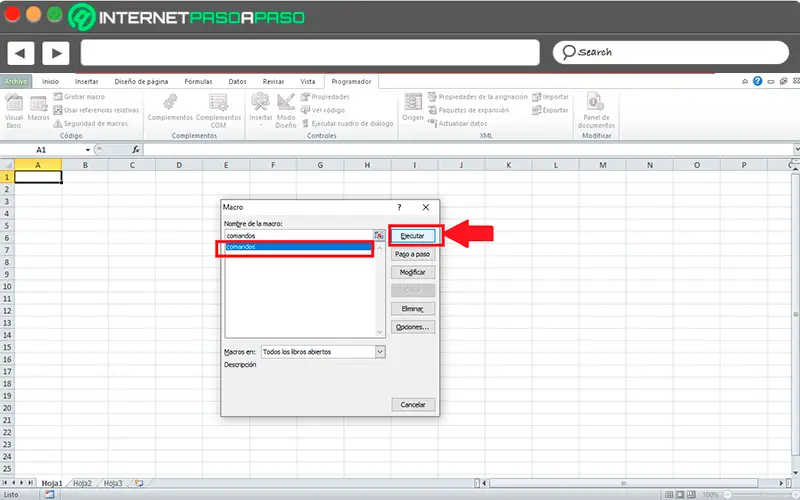This screenshot has width=800, height=500.
Task: Click Ver código icon
Action: pyautogui.click(x=322, y=110)
